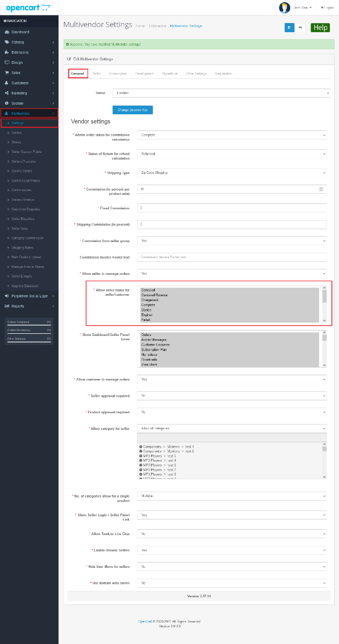The width and height of the screenshot is (339, 644).
Task: Click the green Help button
Action: point(320,27)
